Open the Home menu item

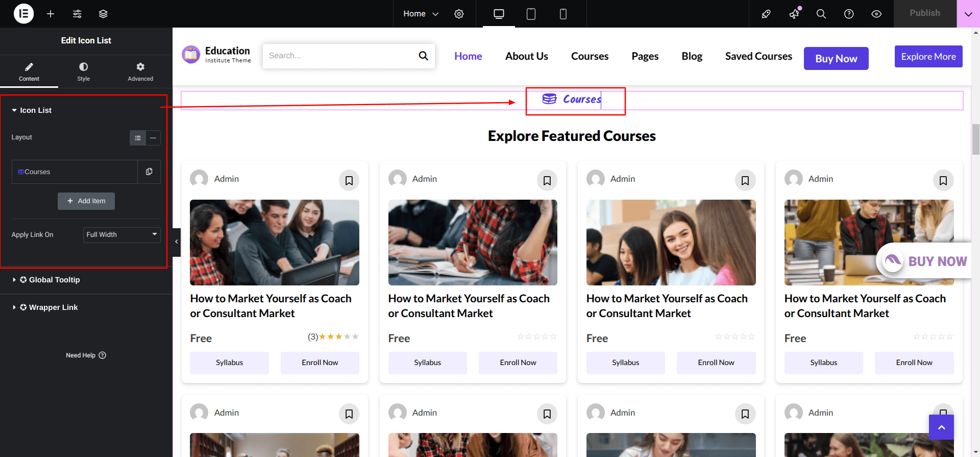(469, 56)
